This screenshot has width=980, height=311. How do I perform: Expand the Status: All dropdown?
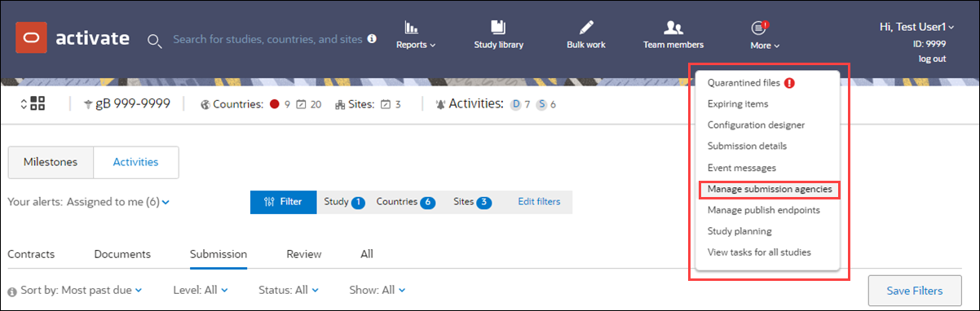(x=288, y=290)
